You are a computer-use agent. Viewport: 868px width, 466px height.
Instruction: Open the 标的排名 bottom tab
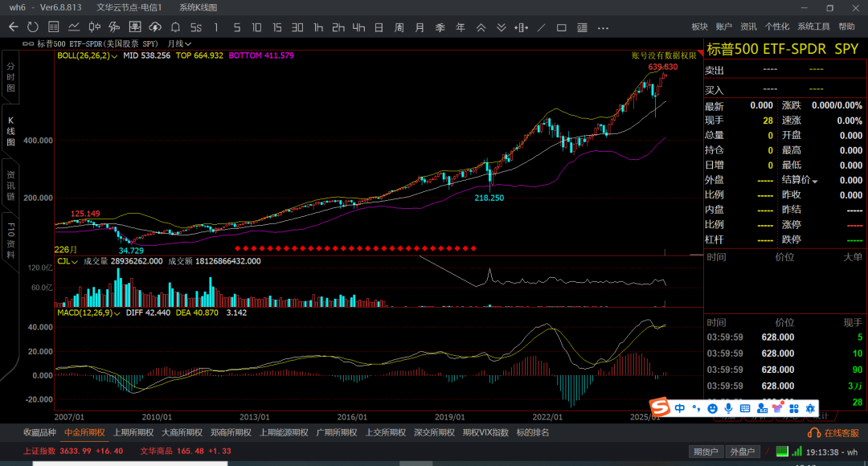point(533,433)
